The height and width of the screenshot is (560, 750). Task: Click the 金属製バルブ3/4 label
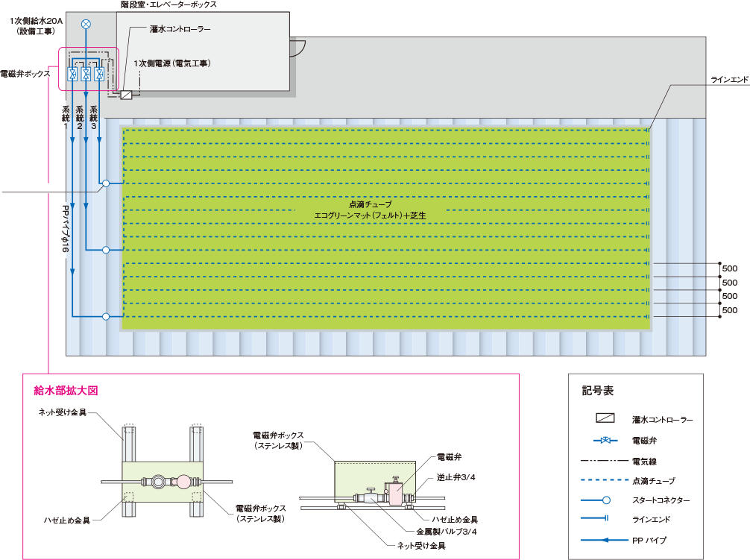(x=447, y=532)
